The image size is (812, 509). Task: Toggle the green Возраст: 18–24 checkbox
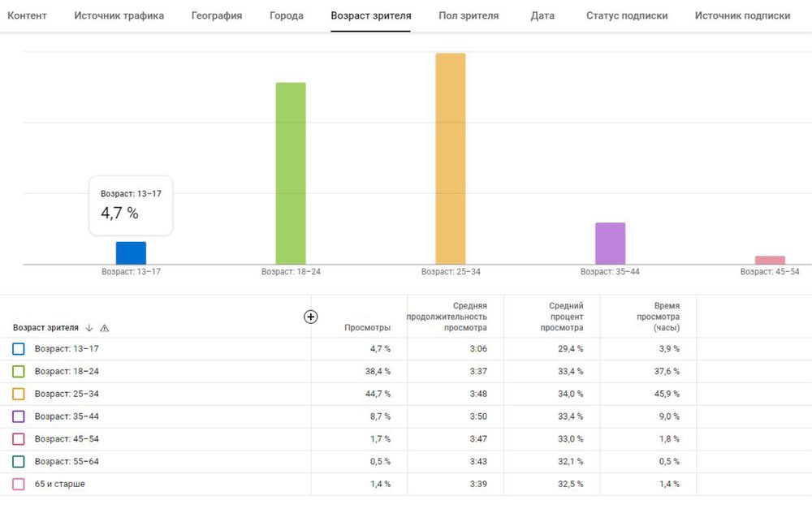[x=19, y=372]
